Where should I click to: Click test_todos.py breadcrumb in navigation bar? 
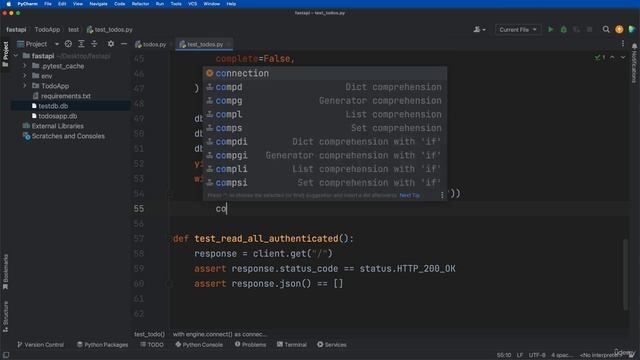(109, 29)
